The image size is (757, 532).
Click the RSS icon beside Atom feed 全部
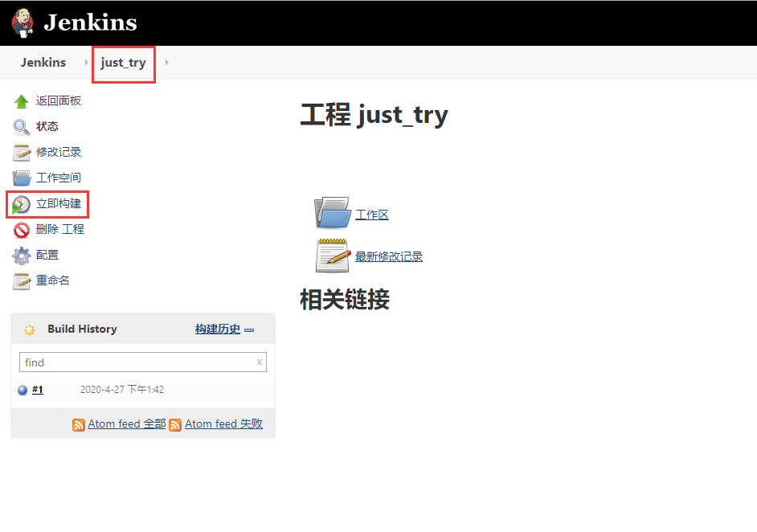click(79, 425)
